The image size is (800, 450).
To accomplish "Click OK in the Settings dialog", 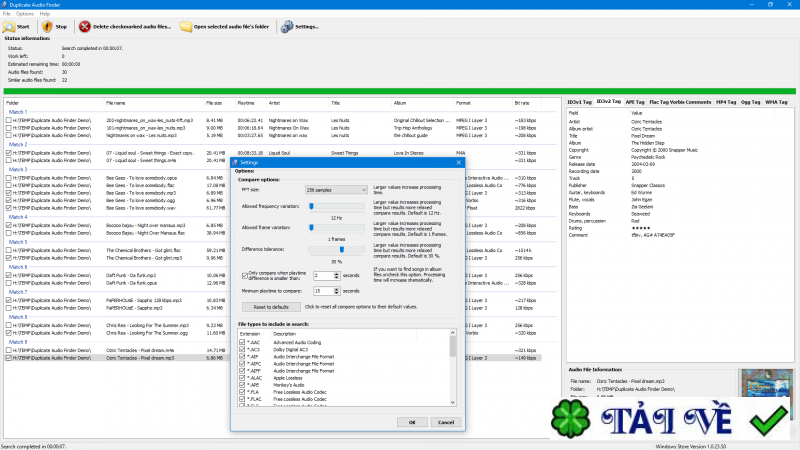I will (411, 422).
